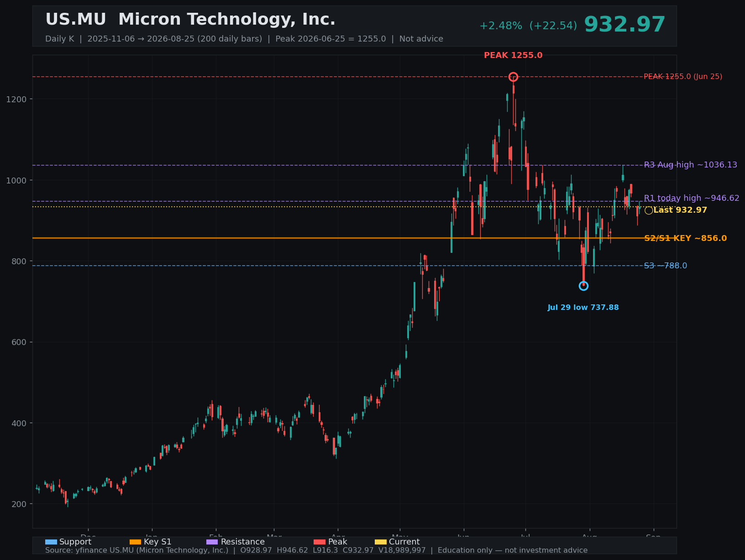This screenshot has height=560, width=745.
Task: Click the '+2.48% (+22.54)' change text
Action: click(528, 26)
